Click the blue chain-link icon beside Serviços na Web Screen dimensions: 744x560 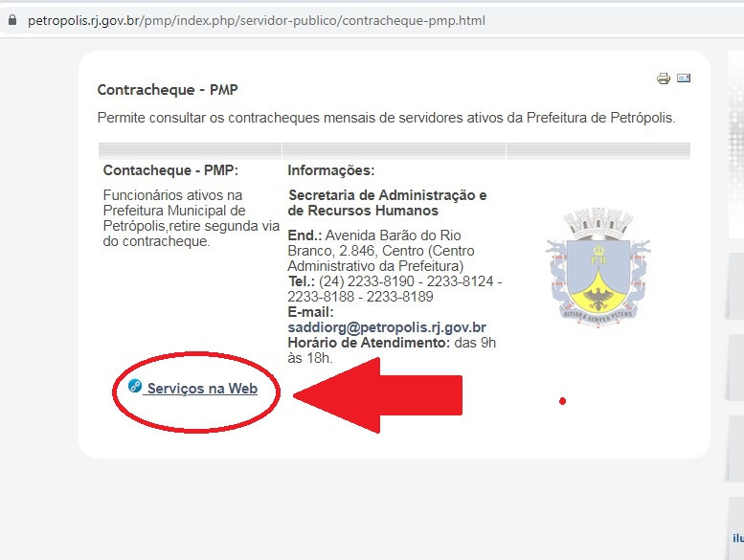click(x=135, y=386)
